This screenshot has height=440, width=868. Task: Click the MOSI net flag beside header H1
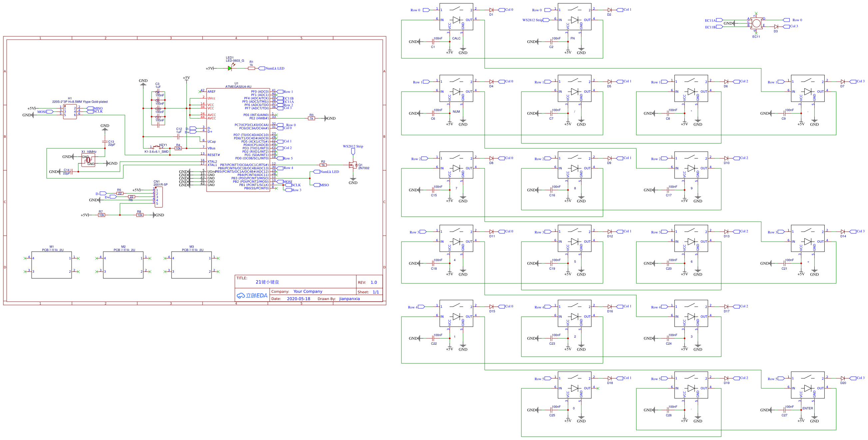coord(45,112)
